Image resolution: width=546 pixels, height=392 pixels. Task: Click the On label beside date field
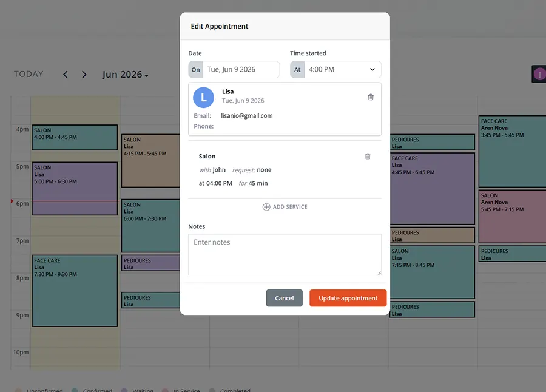196,70
